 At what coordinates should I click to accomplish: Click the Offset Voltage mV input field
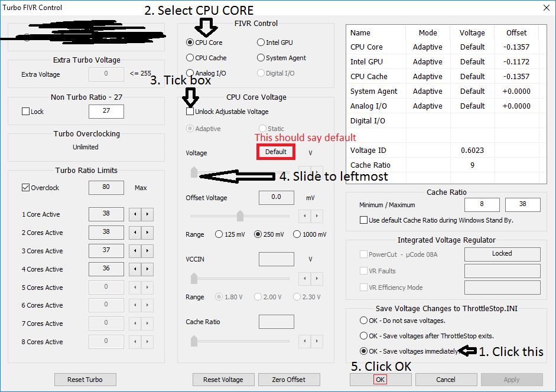pos(277,197)
